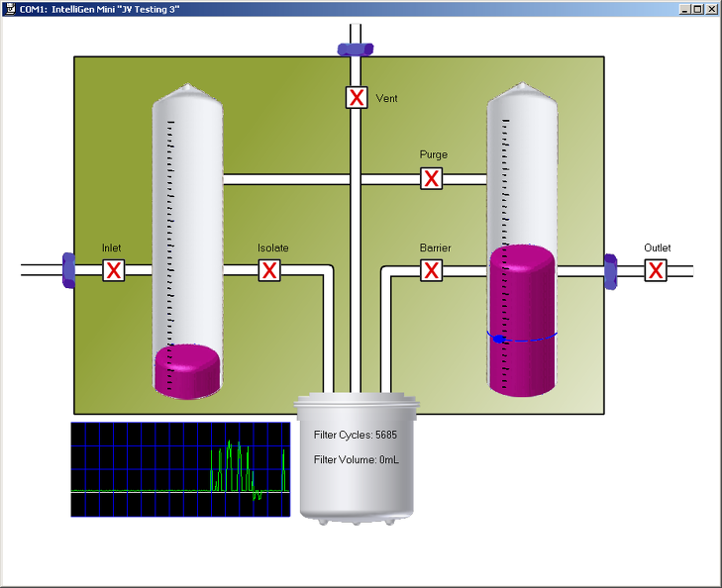
Task: Click the IntelliGen Mini title bar text
Action: 99,9
